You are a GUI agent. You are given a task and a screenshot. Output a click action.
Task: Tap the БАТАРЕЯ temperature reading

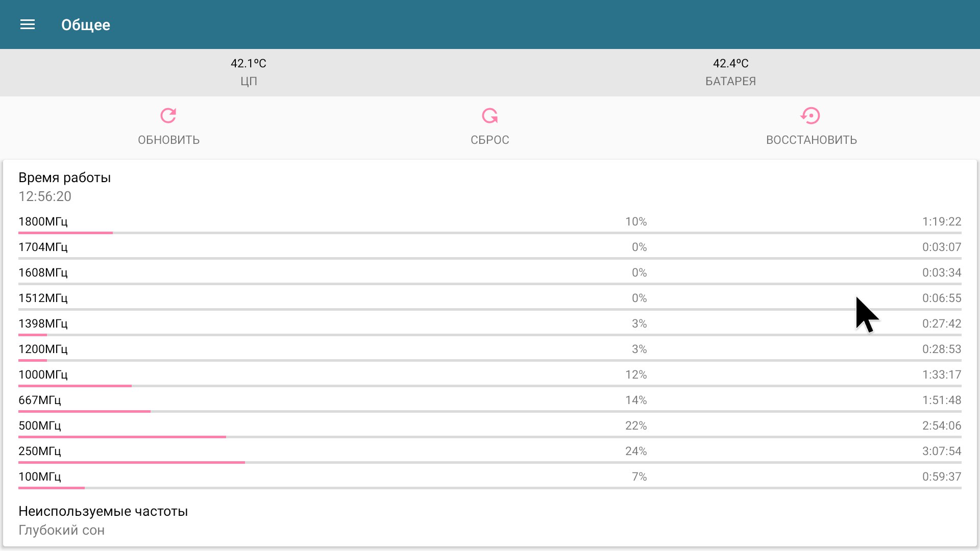730,64
